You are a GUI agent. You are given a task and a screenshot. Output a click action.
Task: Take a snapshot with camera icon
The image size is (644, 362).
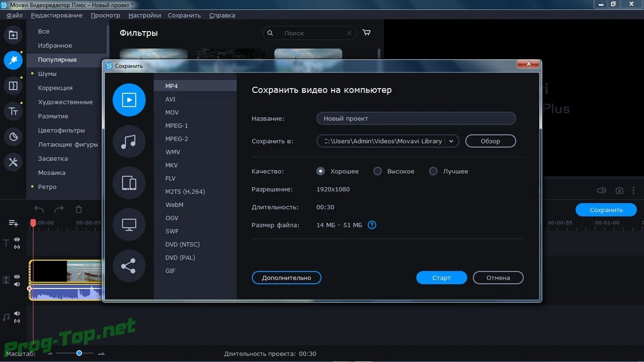point(619,190)
